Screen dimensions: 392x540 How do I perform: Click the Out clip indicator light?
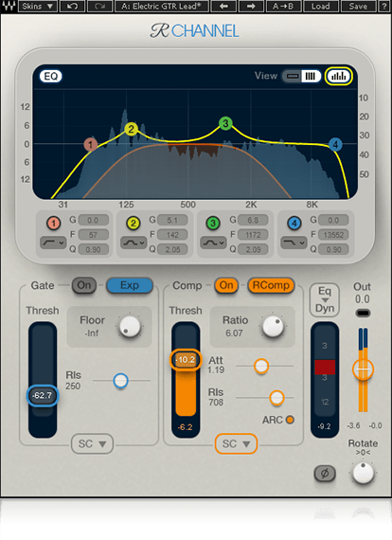click(x=363, y=313)
